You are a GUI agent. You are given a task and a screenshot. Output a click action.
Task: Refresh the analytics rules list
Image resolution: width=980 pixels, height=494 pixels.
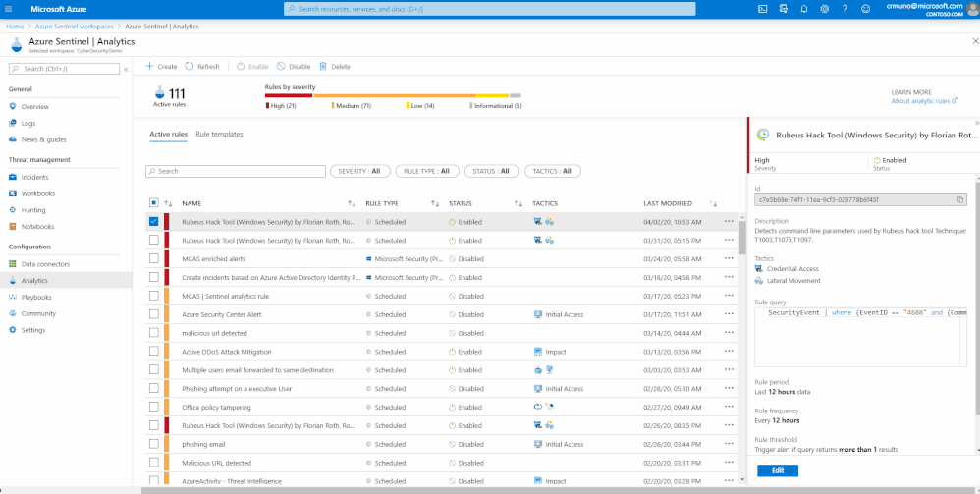202,66
